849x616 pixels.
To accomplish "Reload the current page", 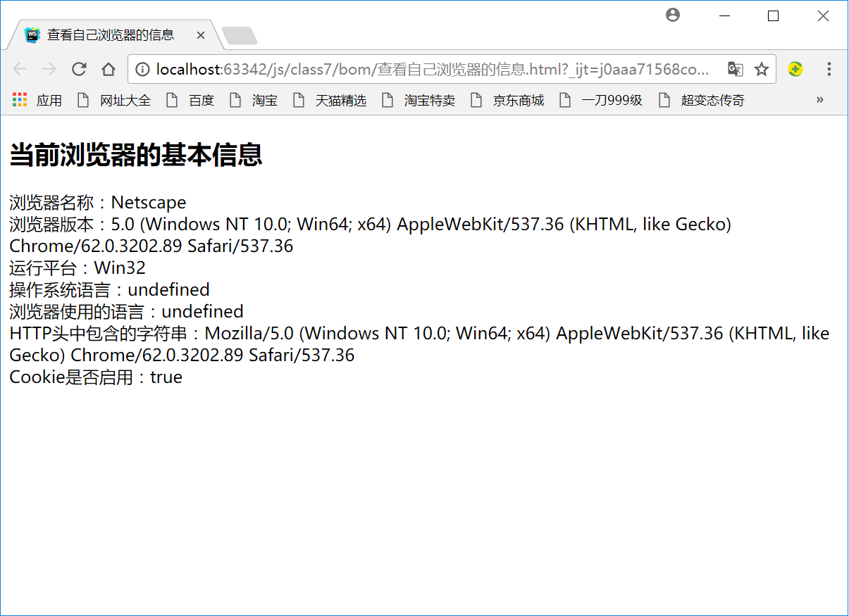I will pos(79,69).
